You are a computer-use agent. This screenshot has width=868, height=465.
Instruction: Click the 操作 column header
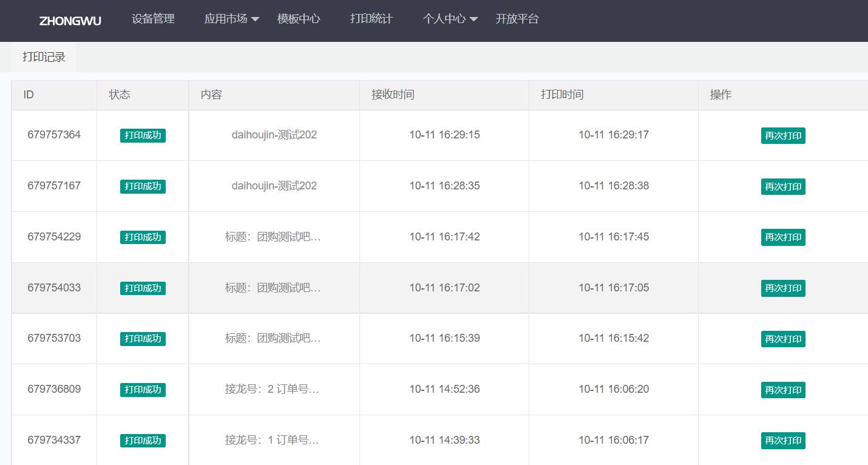point(783,95)
